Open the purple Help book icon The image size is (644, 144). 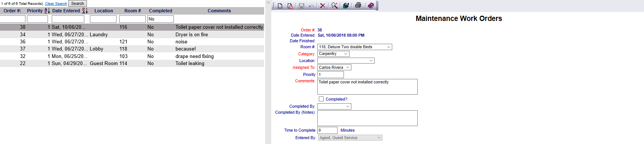[371, 6]
